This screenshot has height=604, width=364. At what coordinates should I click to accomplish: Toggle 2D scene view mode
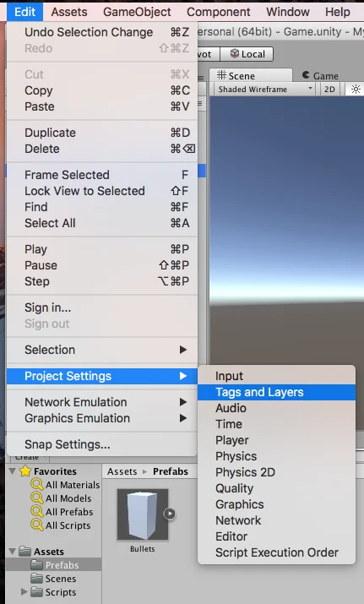[x=329, y=90]
